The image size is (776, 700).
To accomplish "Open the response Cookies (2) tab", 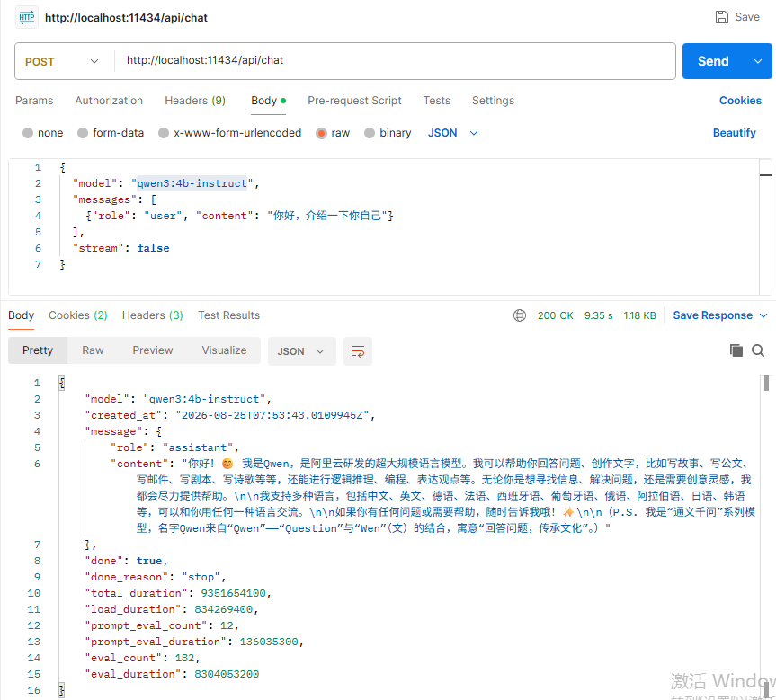I will click(77, 315).
